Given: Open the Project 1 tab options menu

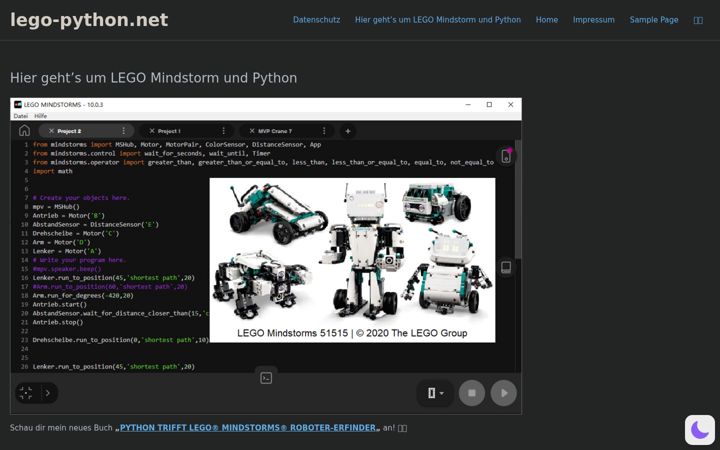Looking at the screenshot, I should (224, 131).
